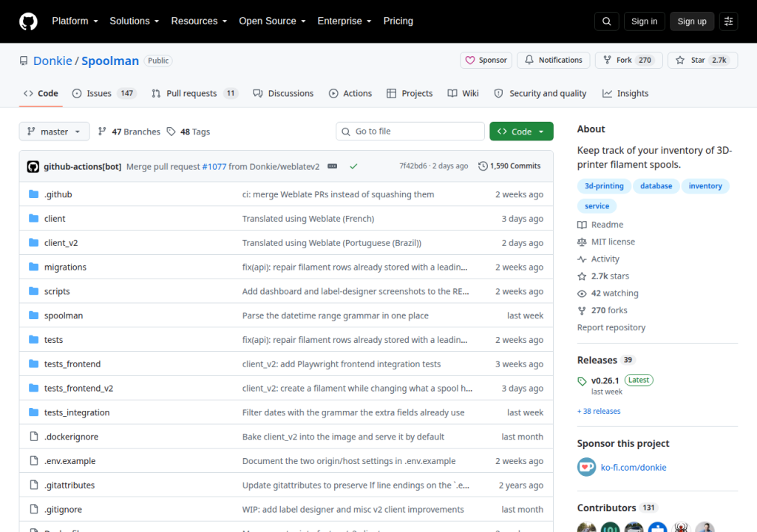Click the Readme book icon
The width and height of the screenshot is (757, 532).
pos(583,225)
